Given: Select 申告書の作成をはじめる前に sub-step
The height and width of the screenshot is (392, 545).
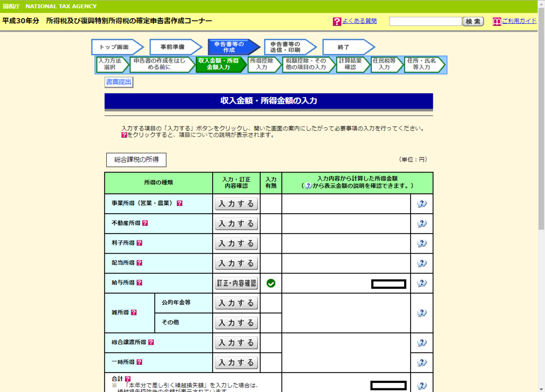Looking at the screenshot, I should (162, 64).
